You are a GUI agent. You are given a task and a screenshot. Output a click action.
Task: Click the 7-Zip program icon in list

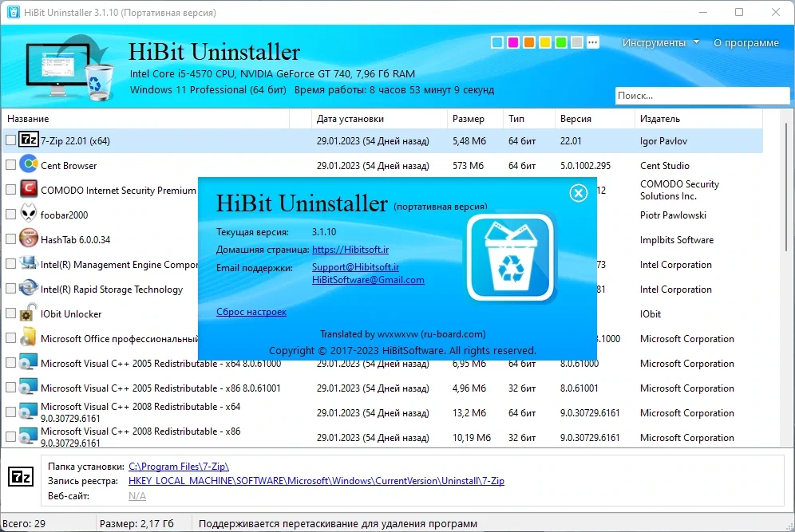click(x=29, y=140)
